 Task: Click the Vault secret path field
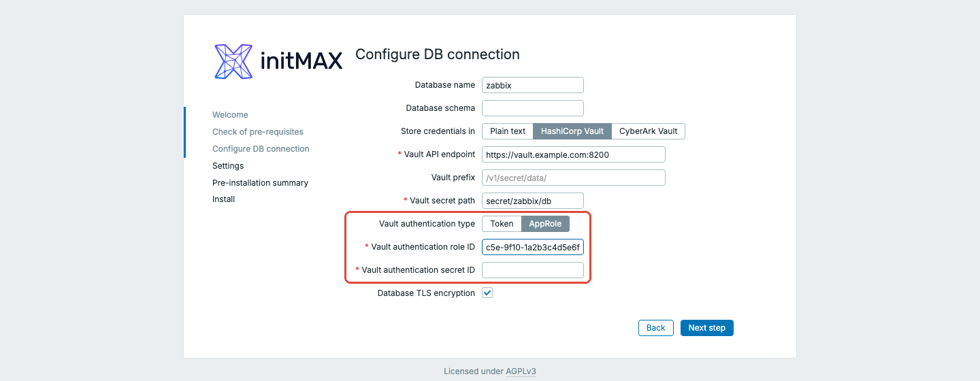(533, 201)
